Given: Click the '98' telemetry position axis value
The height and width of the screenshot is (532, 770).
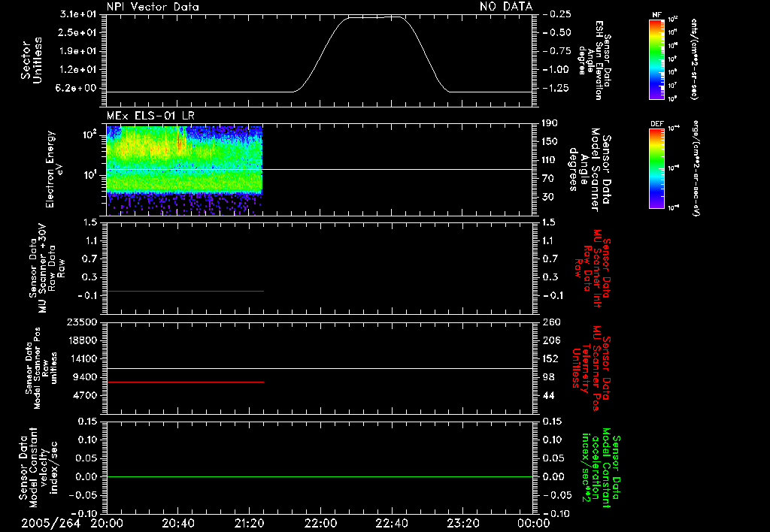Looking at the screenshot, I should [548, 377].
